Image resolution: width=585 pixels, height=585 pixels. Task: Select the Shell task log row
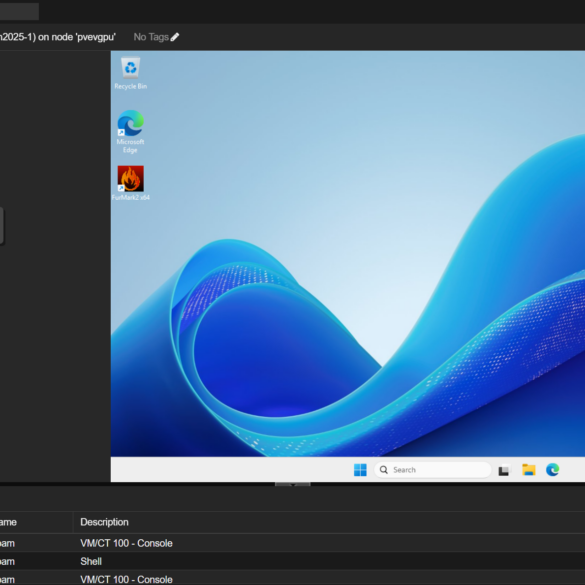(292, 561)
